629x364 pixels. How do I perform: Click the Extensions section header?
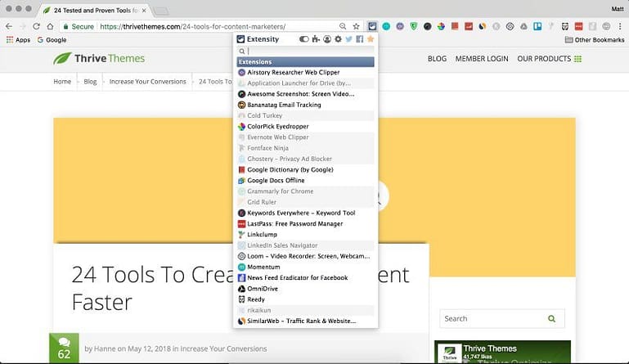(305, 62)
